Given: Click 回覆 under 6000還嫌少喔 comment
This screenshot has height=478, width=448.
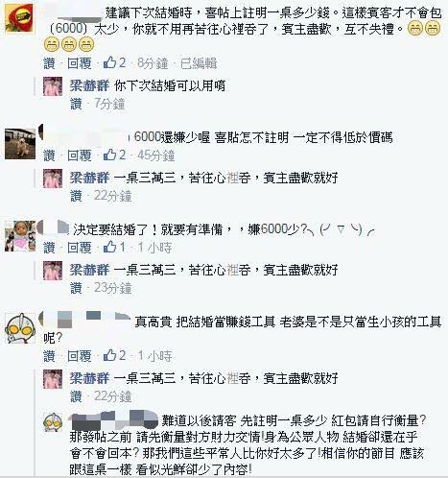Looking at the screenshot, I should [80, 155].
